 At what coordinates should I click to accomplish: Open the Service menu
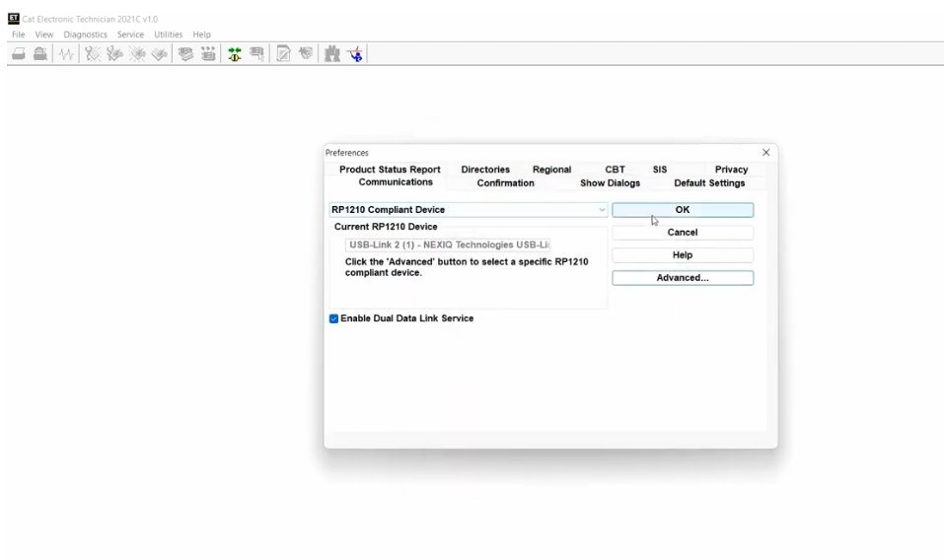(x=130, y=35)
